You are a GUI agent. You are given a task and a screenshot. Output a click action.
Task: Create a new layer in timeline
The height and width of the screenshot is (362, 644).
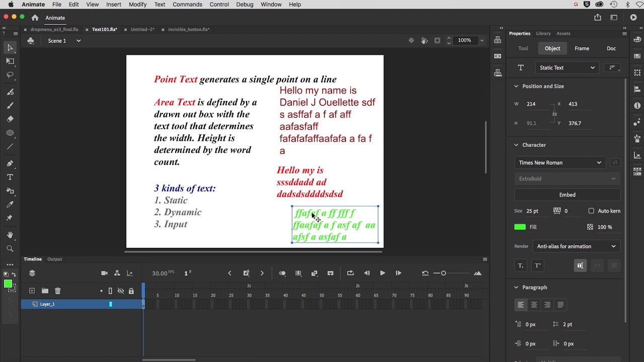[32, 291]
